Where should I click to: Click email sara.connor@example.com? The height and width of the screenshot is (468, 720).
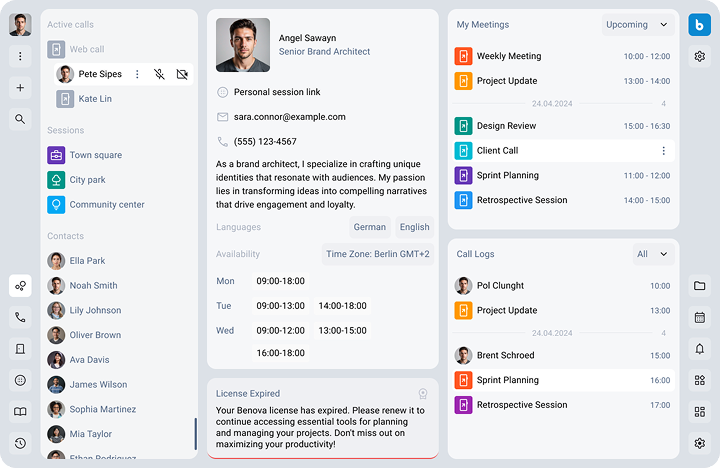pos(289,117)
